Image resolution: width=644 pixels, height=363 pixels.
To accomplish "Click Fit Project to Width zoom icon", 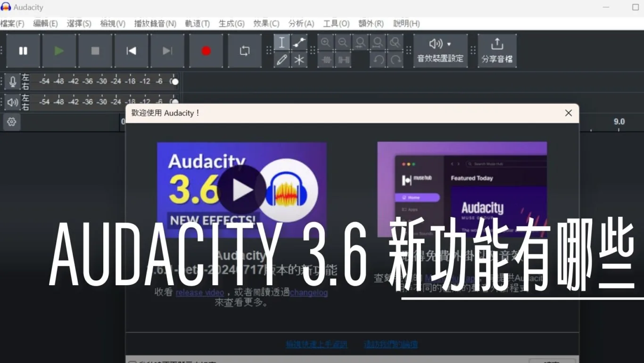I will (x=378, y=42).
